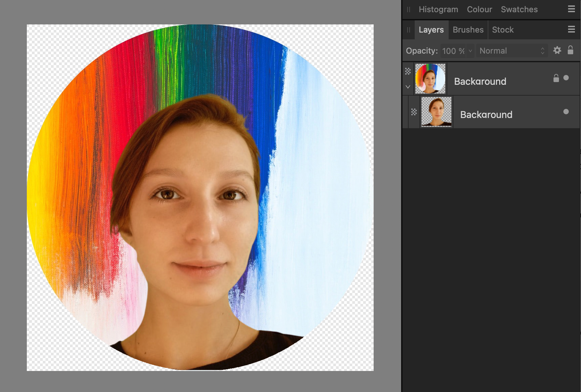Click the pixel layer type icon of the nested Background layer
The width and height of the screenshot is (581, 392).
pyautogui.click(x=414, y=112)
